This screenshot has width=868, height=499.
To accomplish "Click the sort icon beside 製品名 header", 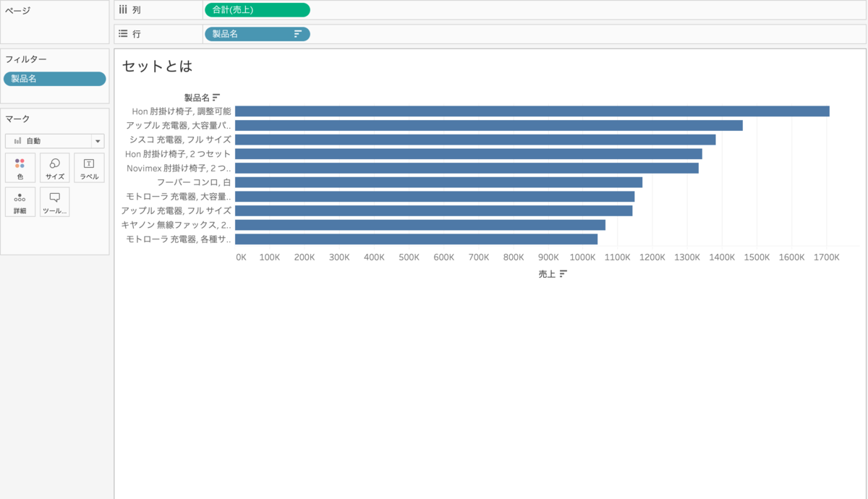I will click(x=216, y=98).
